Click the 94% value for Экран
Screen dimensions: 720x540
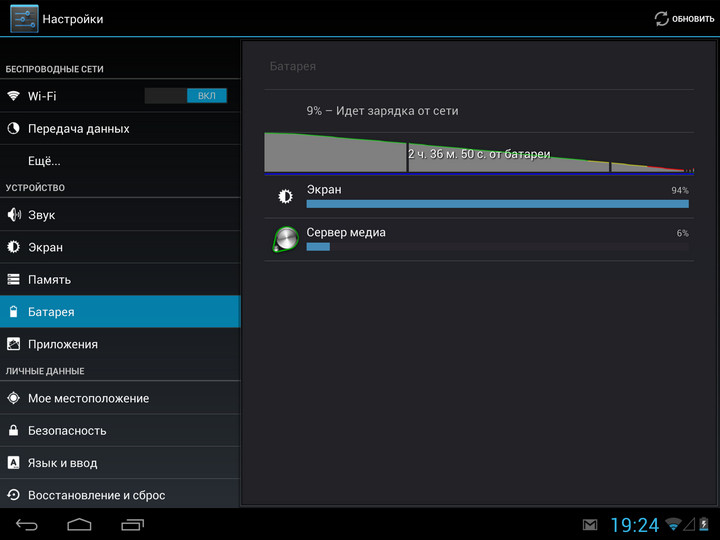pos(680,190)
